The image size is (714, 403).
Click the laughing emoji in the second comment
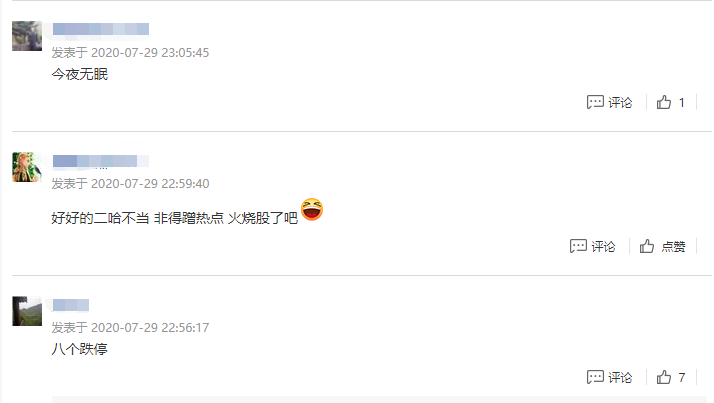(312, 209)
